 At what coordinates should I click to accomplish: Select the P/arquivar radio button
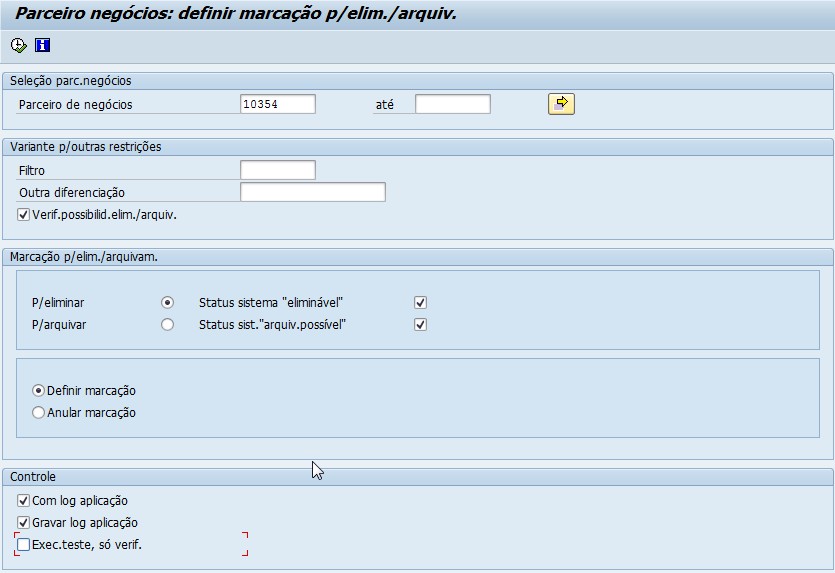coord(167,324)
